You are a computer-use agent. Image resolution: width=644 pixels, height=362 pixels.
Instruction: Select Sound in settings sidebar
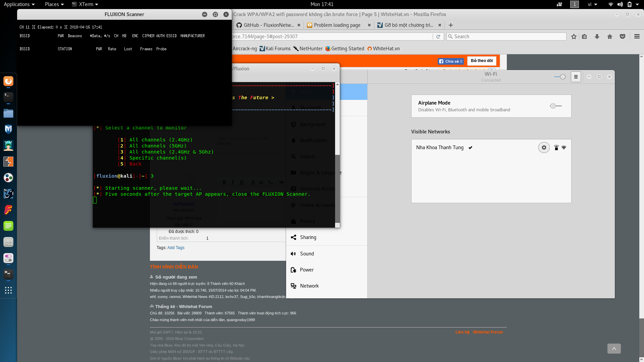pyautogui.click(x=307, y=254)
